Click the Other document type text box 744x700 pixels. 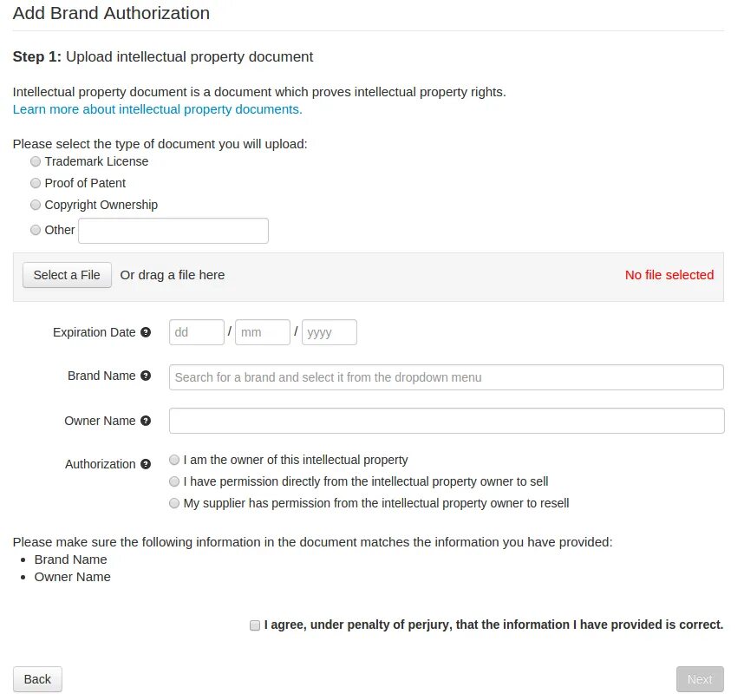pos(173,231)
